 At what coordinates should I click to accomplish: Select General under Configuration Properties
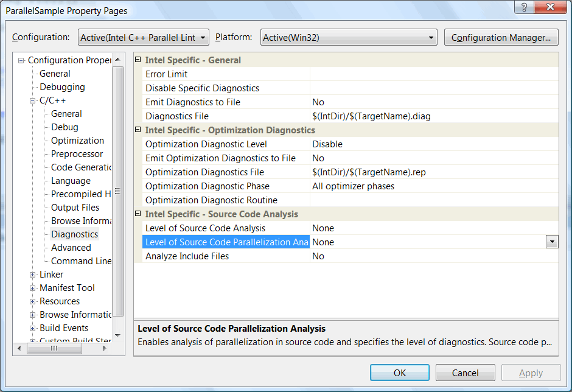(55, 74)
